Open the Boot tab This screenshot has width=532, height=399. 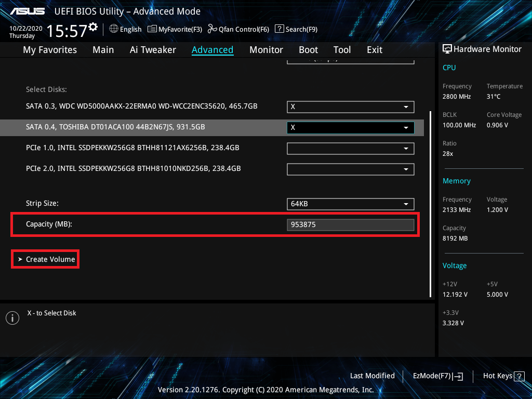(308, 50)
